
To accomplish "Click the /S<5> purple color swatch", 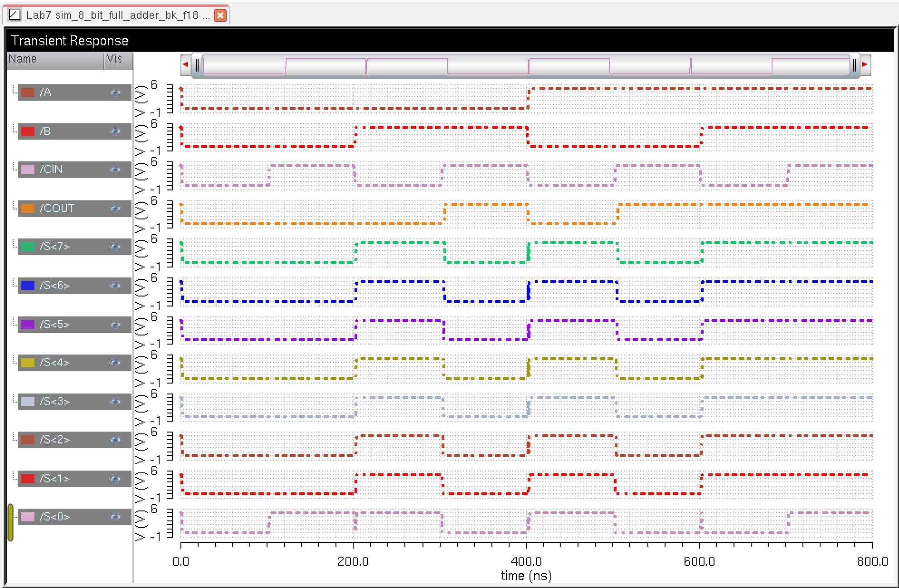I will coord(28,325).
